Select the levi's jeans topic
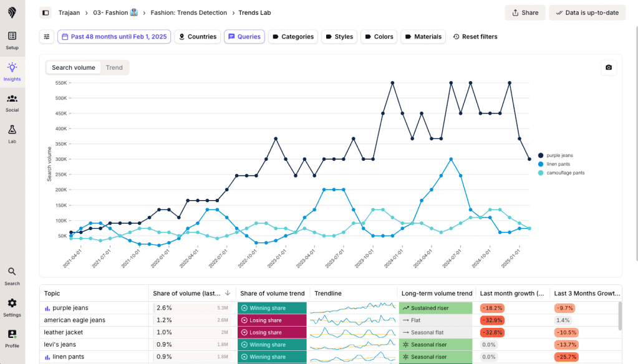The height and width of the screenshot is (364, 638). (60, 345)
